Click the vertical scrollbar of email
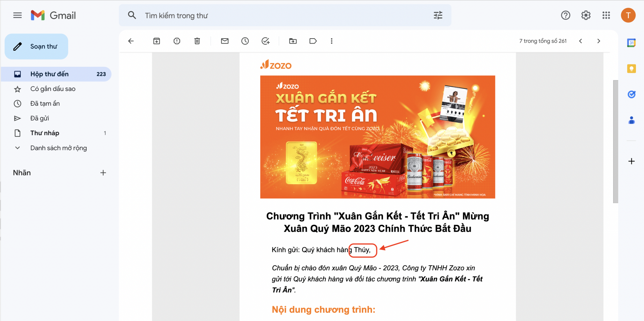 615,142
